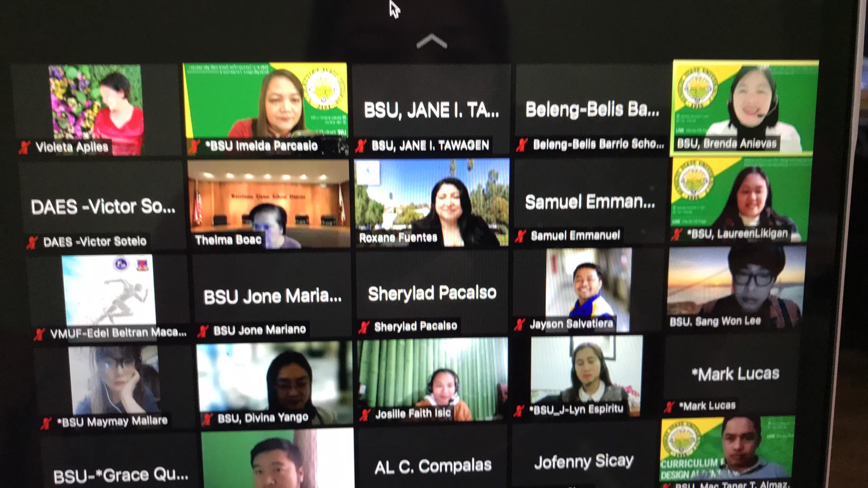Click the upward chevron above the gallery
Image resolution: width=868 pixels, height=488 pixels.
click(431, 42)
